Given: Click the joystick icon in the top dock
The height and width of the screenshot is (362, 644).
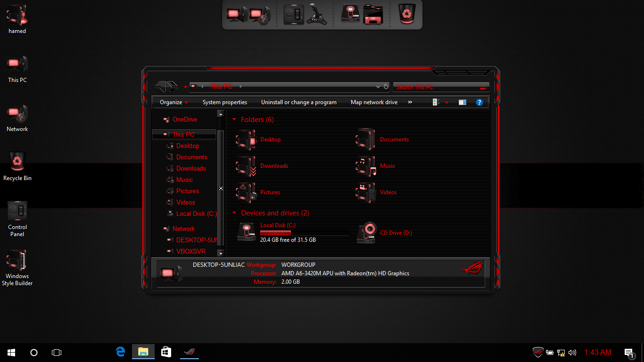Looking at the screenshot, I should pos(317,15).
